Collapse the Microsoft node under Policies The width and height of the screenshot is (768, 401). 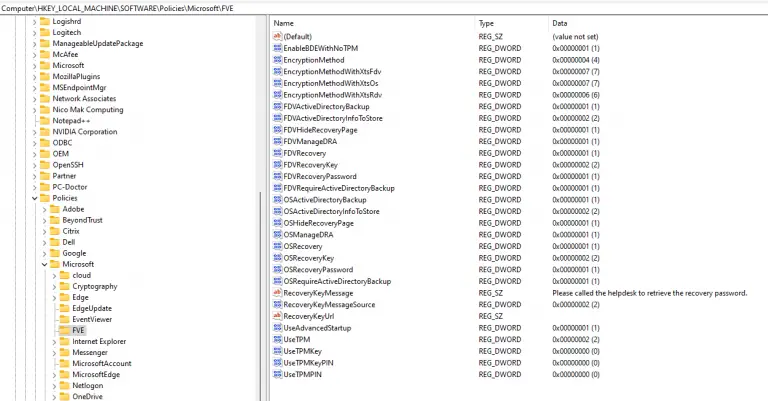pos(44,264)
